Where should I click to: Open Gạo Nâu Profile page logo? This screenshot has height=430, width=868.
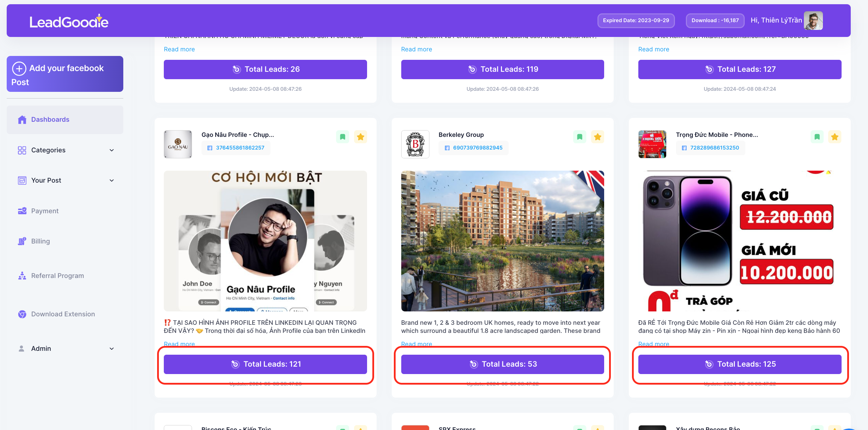point(178,144)
